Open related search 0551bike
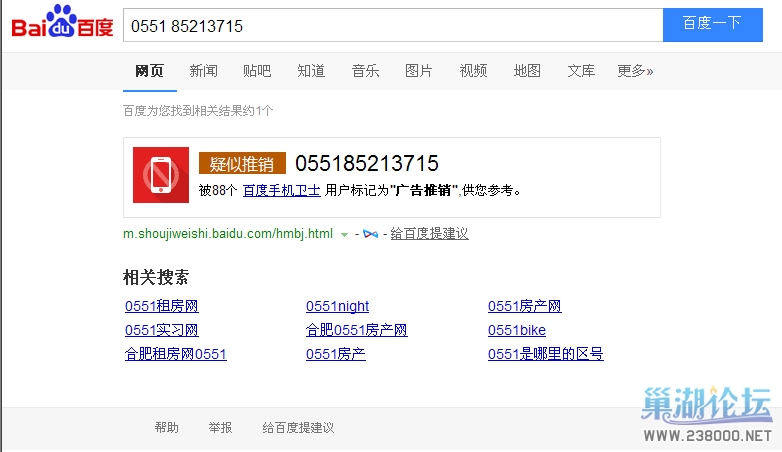Screen dimensions: 782x452 tap(517, 330)
